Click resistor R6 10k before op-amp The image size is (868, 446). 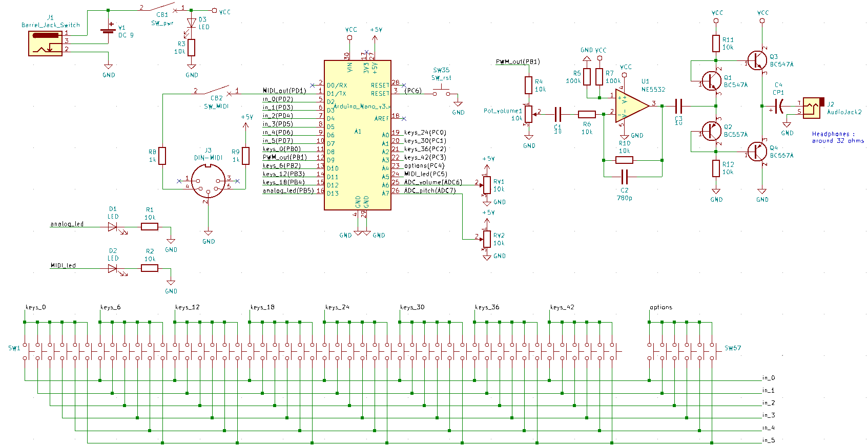[587, 114]
